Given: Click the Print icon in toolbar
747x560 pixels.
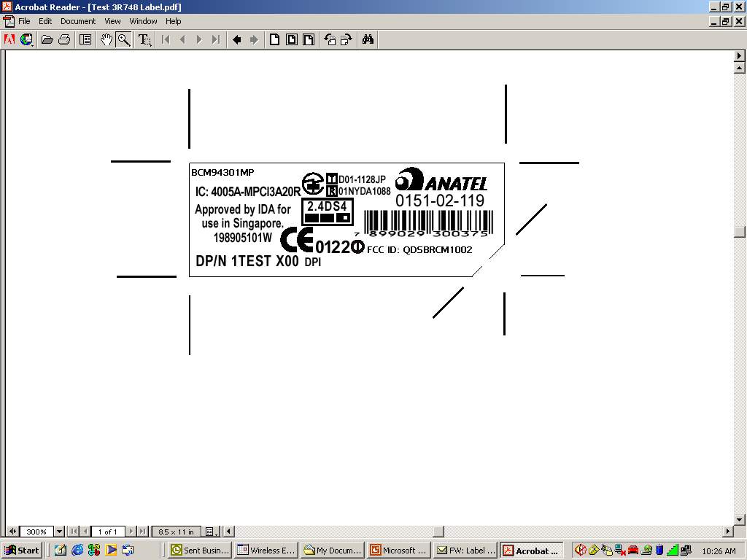Looking at the screenshot, I should click(64, 39).
